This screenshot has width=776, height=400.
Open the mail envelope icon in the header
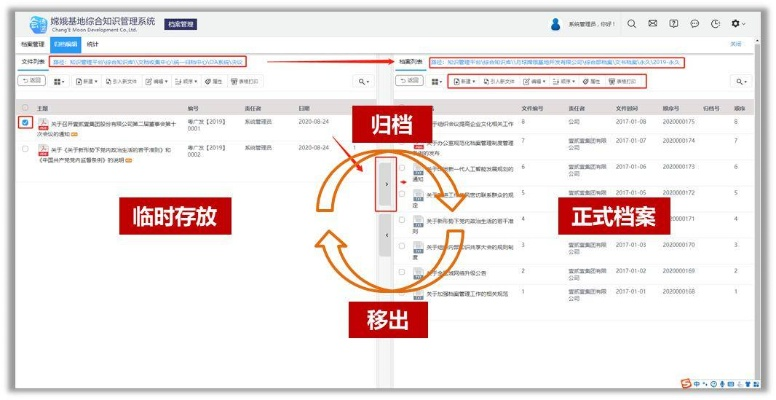(x=653, y=24)
